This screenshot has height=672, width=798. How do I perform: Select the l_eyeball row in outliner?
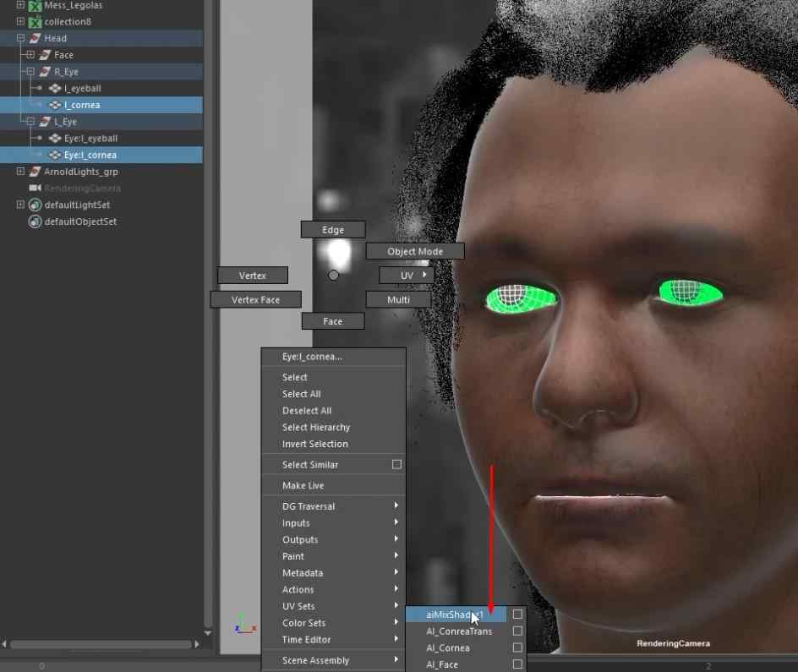tap(101, 89)
